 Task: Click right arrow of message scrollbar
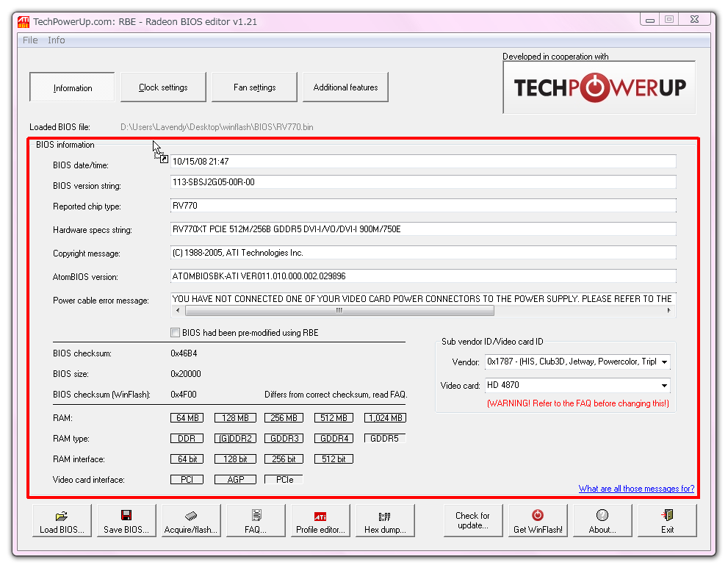[668, 310]
